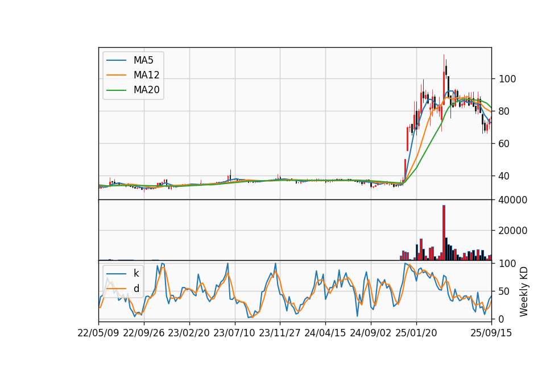546x392 pixels.
Task: Click the blue MA5 legend line sample
Action: tap(116, 60)
